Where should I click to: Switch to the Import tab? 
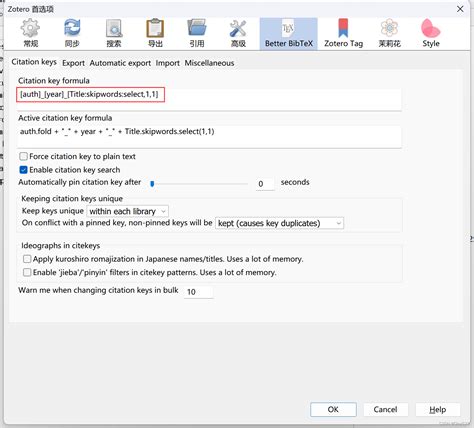click(x=167, y=63)
